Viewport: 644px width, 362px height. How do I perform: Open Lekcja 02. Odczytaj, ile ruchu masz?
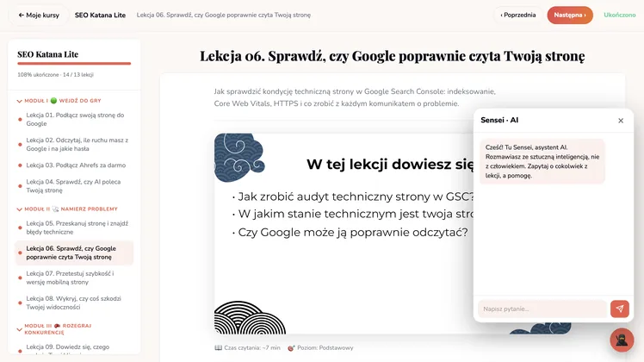tap(74, 145)
